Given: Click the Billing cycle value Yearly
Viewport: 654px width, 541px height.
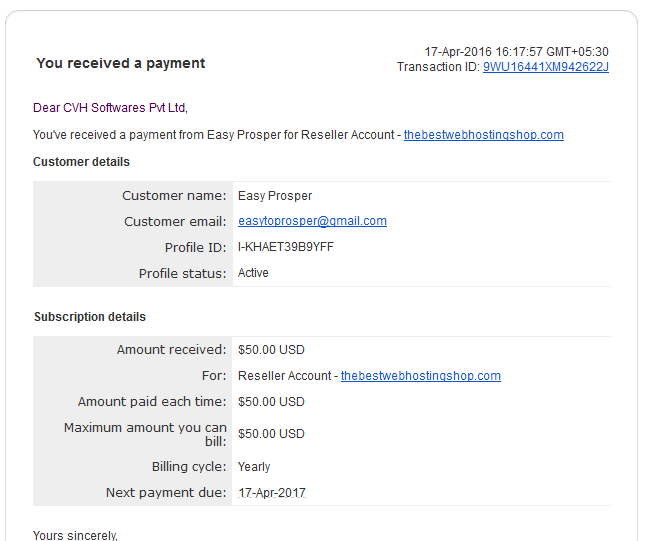Looking at the screenshot, I should 254,467.
